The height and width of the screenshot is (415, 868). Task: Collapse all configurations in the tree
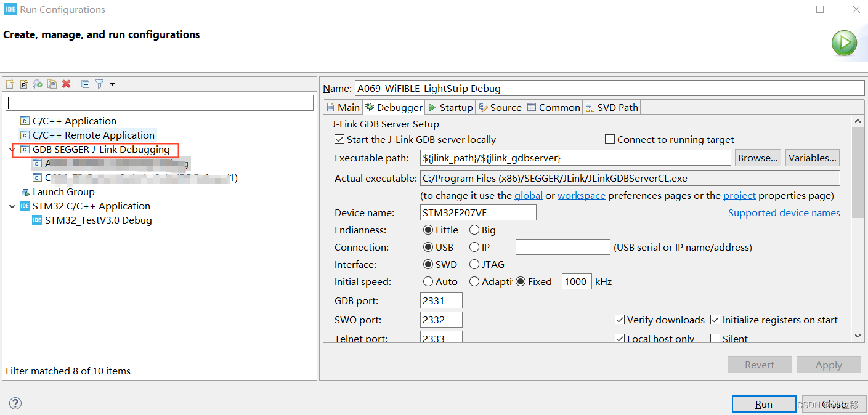(x=85, y=84)
